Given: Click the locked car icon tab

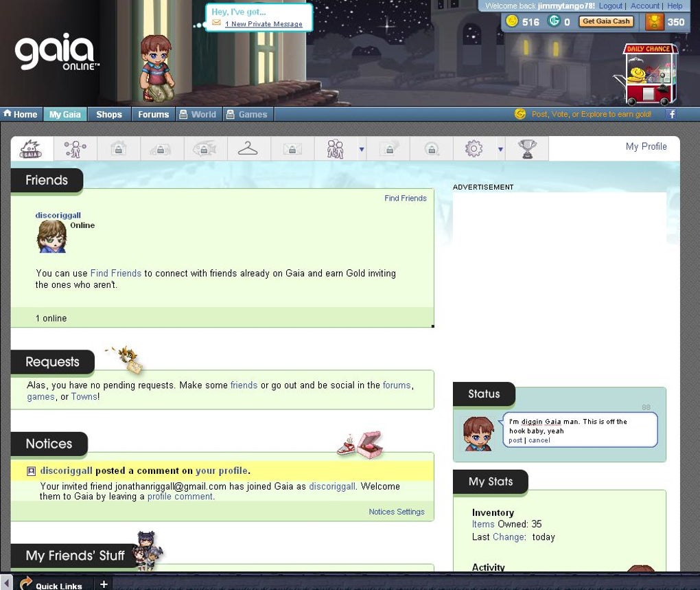Looking at the screenshot, I should [x=161, y=149].
